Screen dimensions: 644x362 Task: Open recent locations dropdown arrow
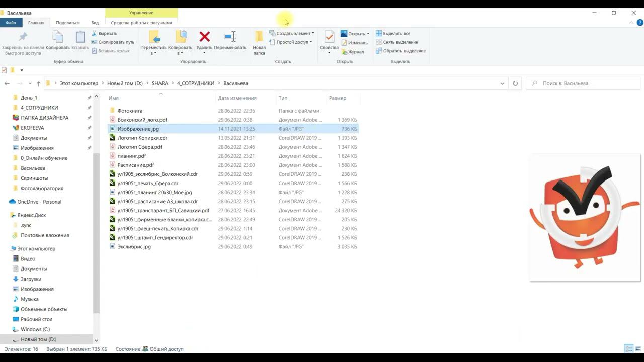pos(30,83)
